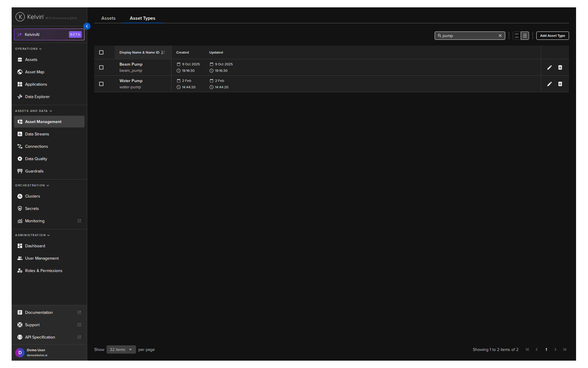Click the Add Asset Type button
588x368 pixels.
tap(552, 36)
